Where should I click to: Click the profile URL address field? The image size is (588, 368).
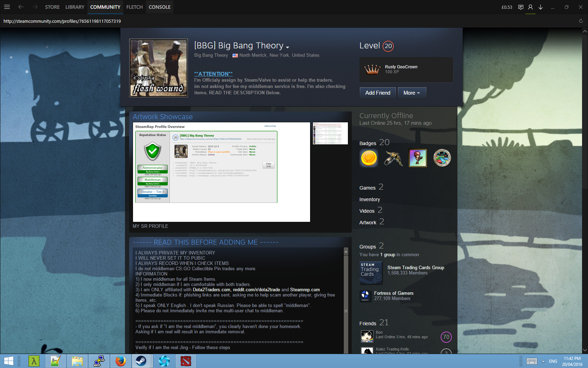point(62,21)
